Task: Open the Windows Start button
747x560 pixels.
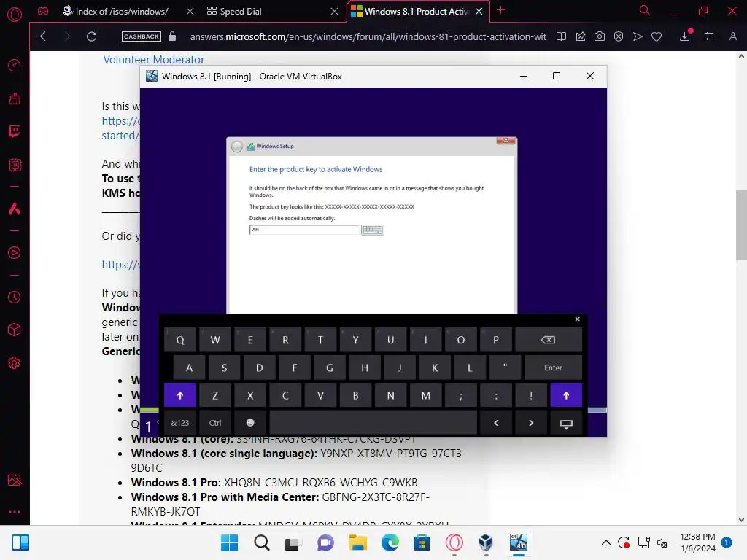Action: click(229, 542)
